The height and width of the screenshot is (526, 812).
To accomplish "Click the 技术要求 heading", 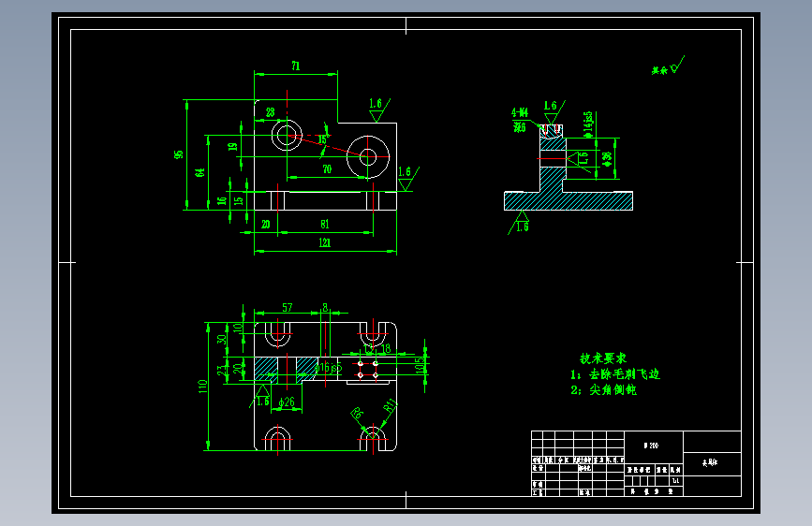I will click(x=603, y=358).
